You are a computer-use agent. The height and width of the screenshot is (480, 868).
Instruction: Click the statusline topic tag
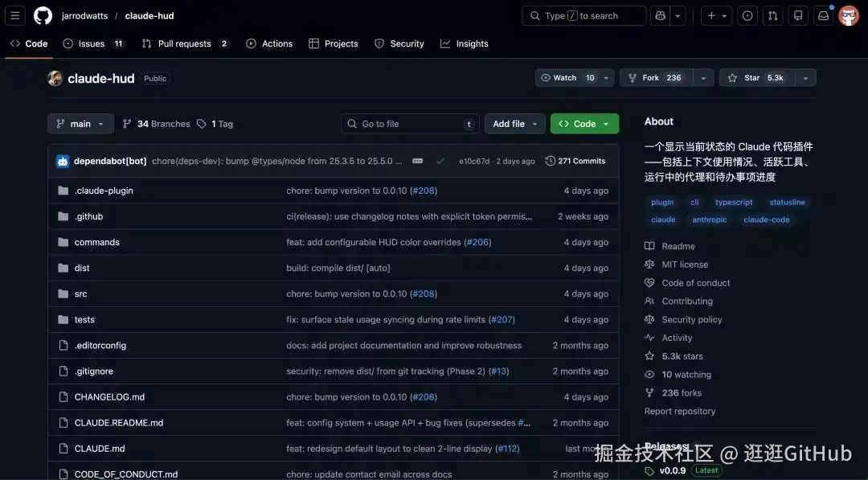click(787, 202)
